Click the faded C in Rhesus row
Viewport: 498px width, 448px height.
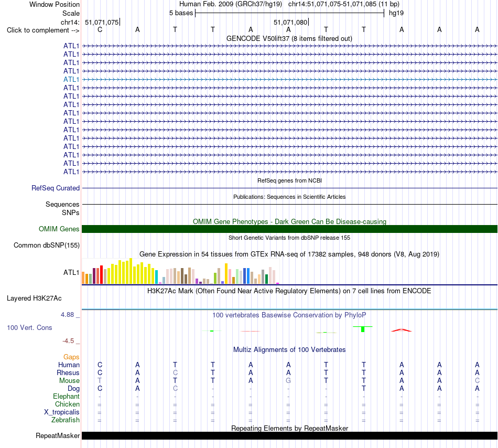pos(175,372)
